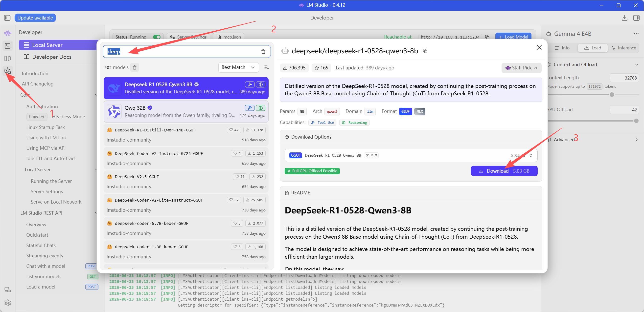Copy the server address URL
Viewport: 644px width, 312px height.
pos(487,37)
